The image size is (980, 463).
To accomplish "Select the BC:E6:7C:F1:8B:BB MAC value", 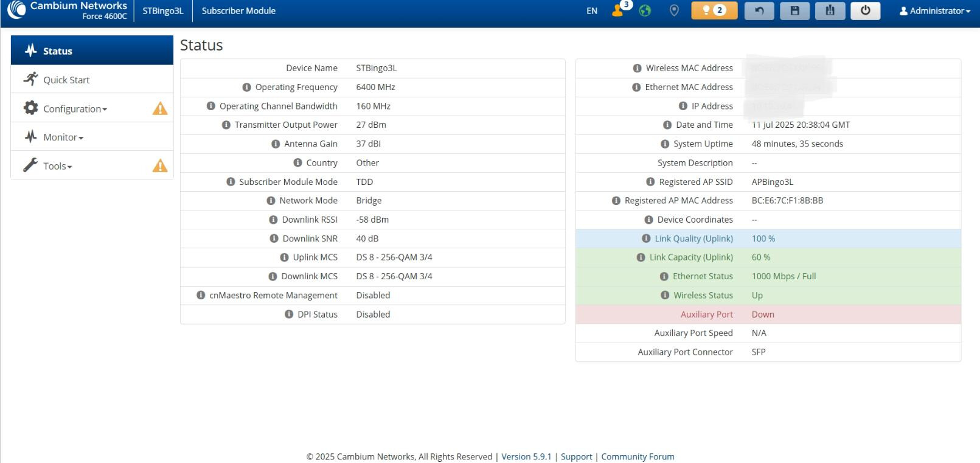I will [x=787, y=200].
